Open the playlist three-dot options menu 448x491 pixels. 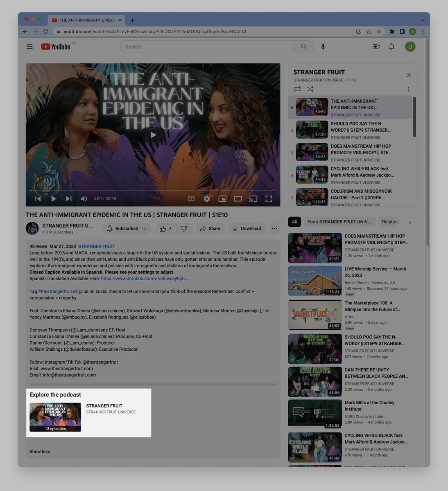[408, 89]
